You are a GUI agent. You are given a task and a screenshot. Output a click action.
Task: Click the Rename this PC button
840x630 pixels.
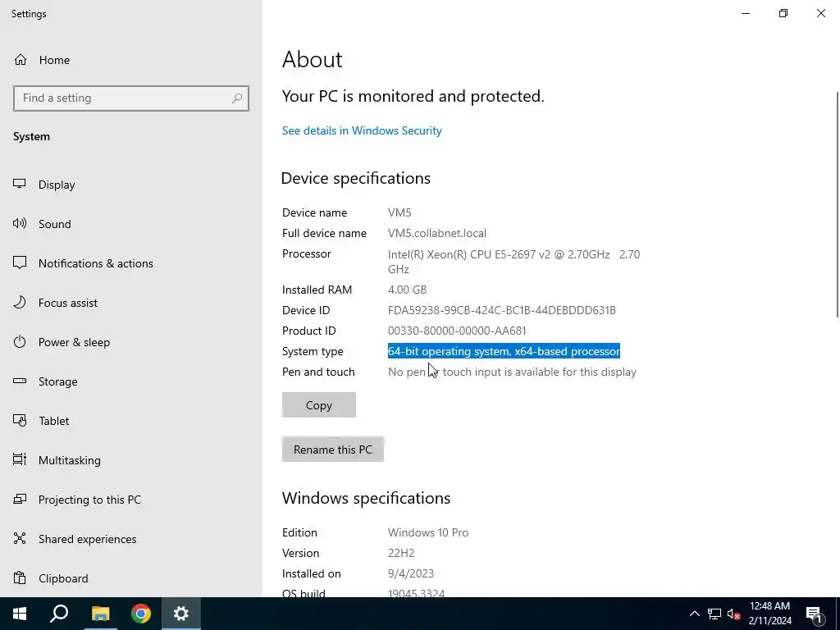pos(333,449)
